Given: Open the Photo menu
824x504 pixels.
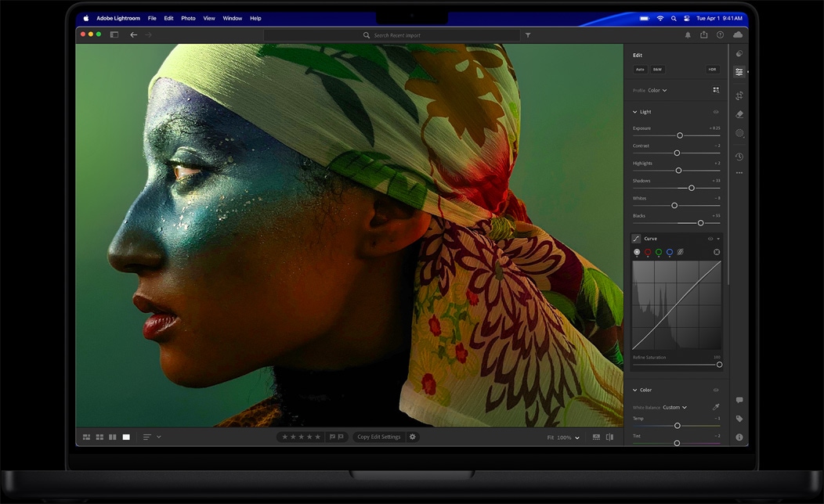Looking at the screenshot, I should [188, 18].
